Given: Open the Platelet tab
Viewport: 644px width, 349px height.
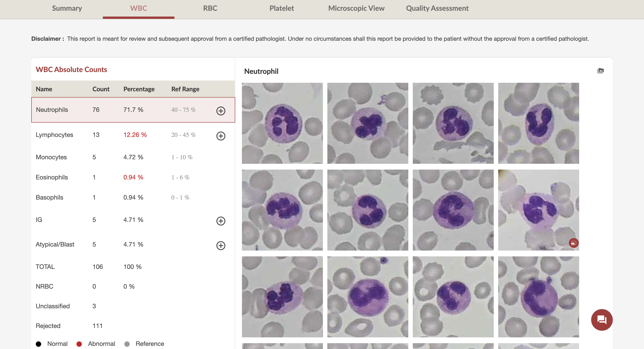Looking at the screenshot, I should click(x=282, y=8).
